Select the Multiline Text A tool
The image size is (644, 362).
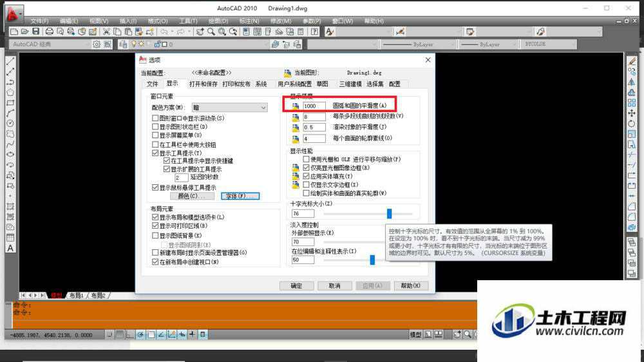coord(10,248)
